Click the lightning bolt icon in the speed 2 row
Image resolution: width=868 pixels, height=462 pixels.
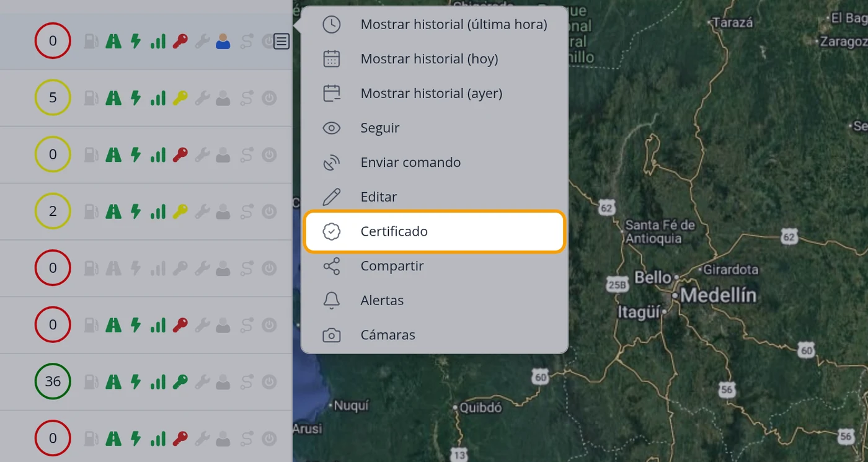click(x=136, y=211)
